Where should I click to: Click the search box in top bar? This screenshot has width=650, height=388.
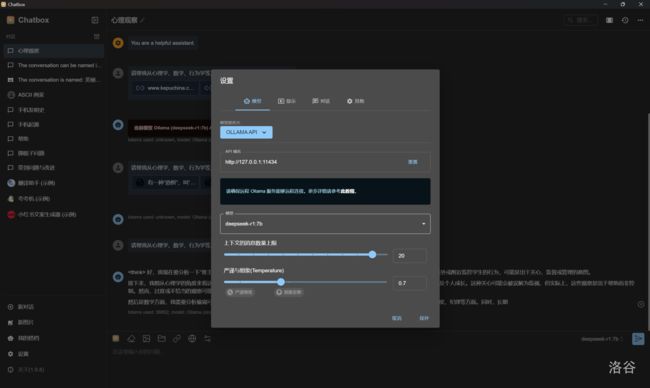580,20
